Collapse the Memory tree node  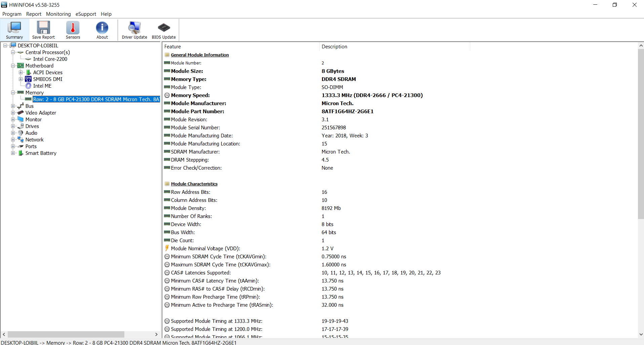(13, 92)
